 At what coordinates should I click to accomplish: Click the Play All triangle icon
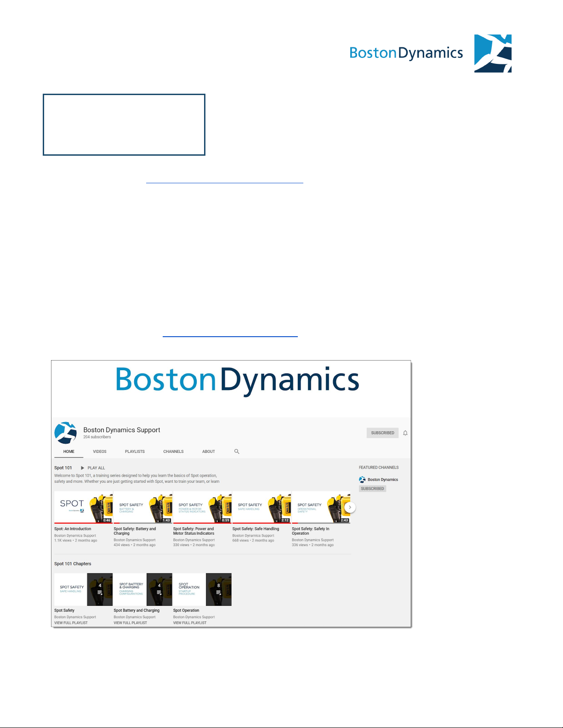tap(82, 468)
